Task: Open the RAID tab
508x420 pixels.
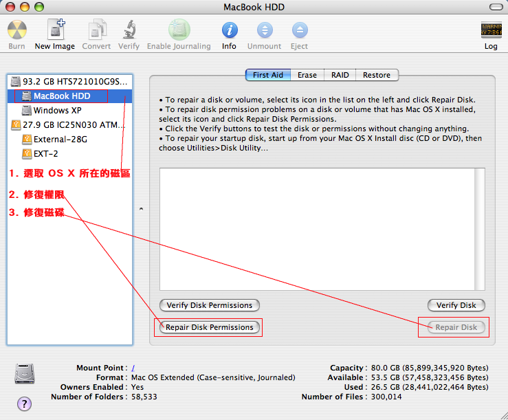Action: click(340, 75)
